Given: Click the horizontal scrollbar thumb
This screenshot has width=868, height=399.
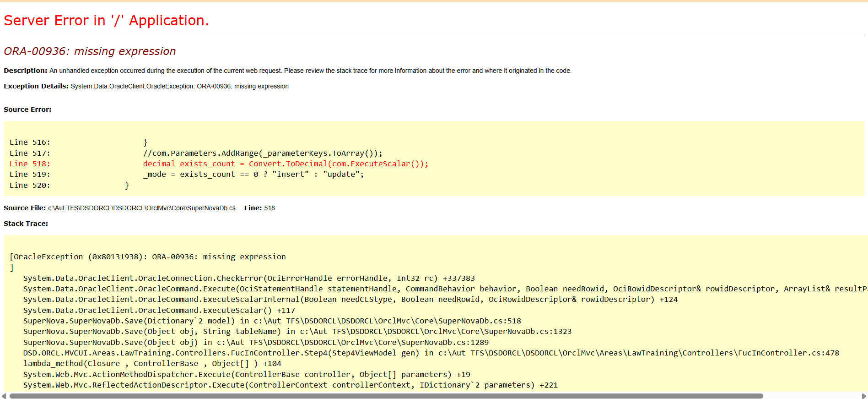Looking at the screenshot, I should coord(386,396).
